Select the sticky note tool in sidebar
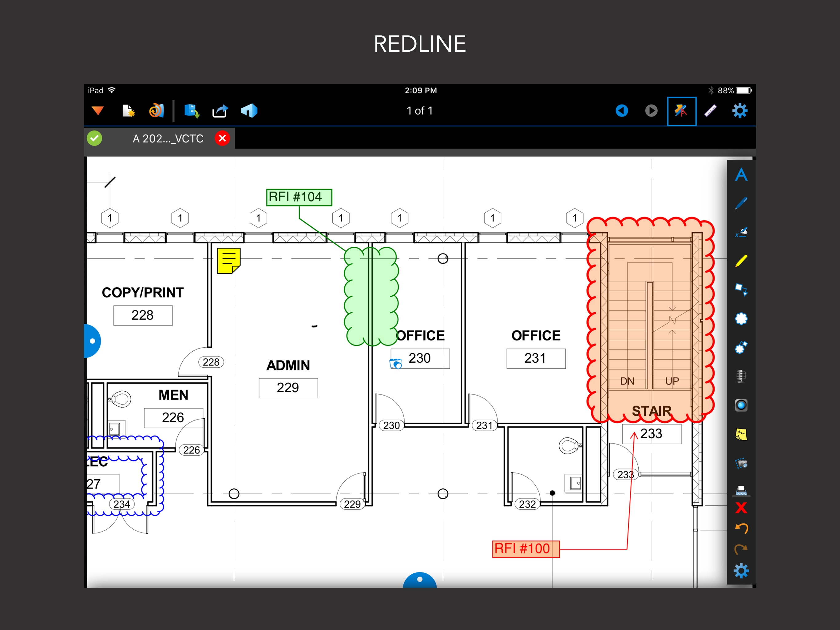Image resolution: width=840 pixels, height=630 pixels. point(741,434)
